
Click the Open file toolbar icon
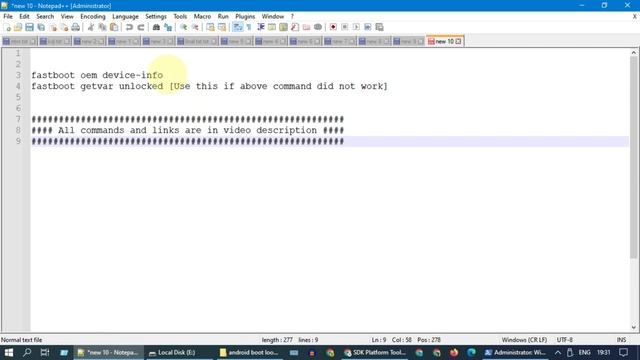pos(18,27)
